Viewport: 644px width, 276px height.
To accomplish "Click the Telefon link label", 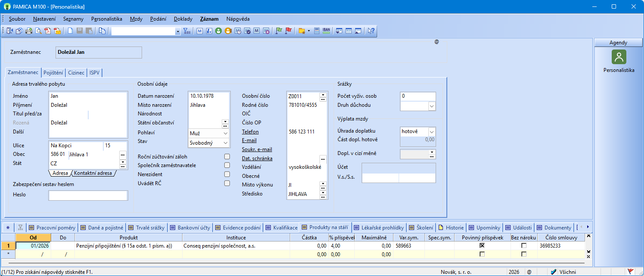I will coord(250,132).
